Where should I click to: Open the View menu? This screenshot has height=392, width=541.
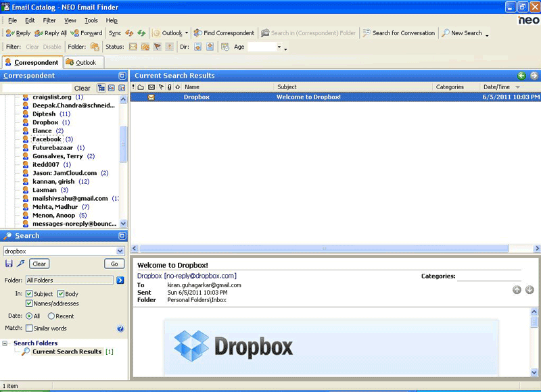coord(70,20)
